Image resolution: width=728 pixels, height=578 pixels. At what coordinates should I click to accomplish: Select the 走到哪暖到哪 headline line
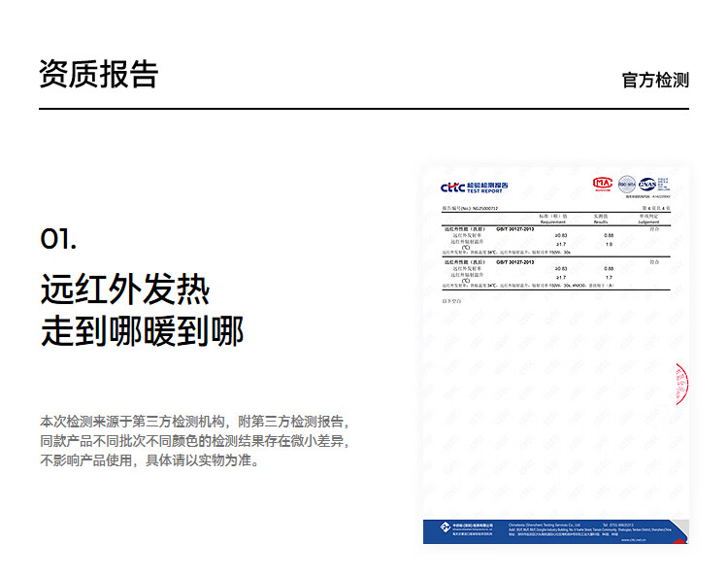(x=142, y=331)
